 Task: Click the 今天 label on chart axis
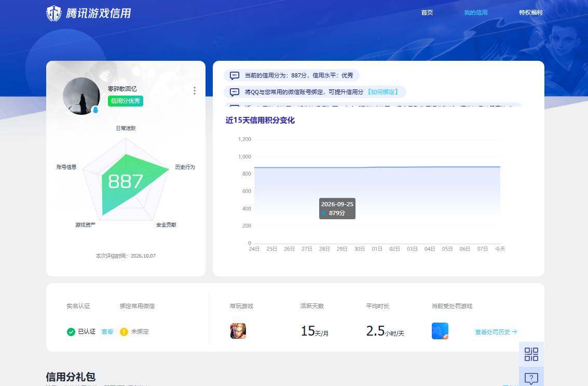[x=500, y=249]
